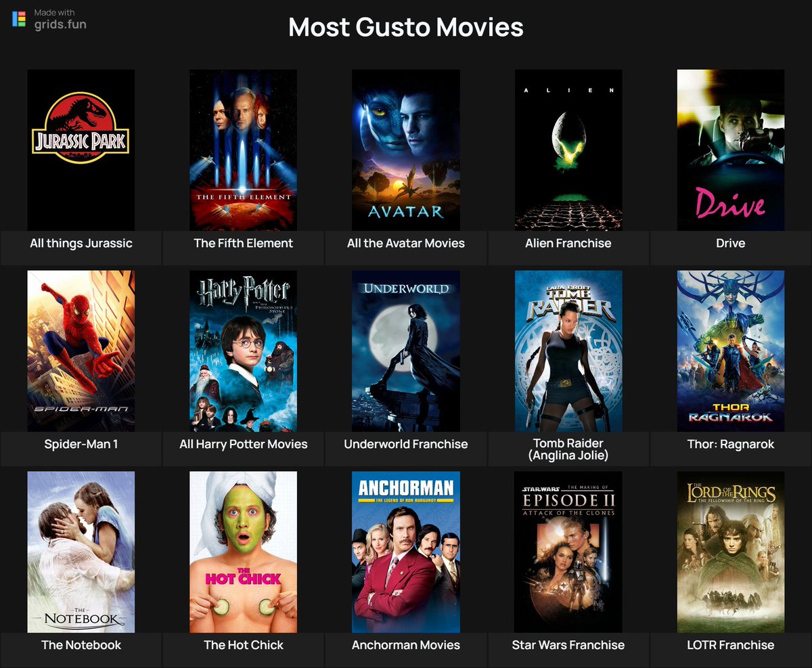Select the Star Wars Episode II poster
Viewport: 812px width, 668px height.
568,552
